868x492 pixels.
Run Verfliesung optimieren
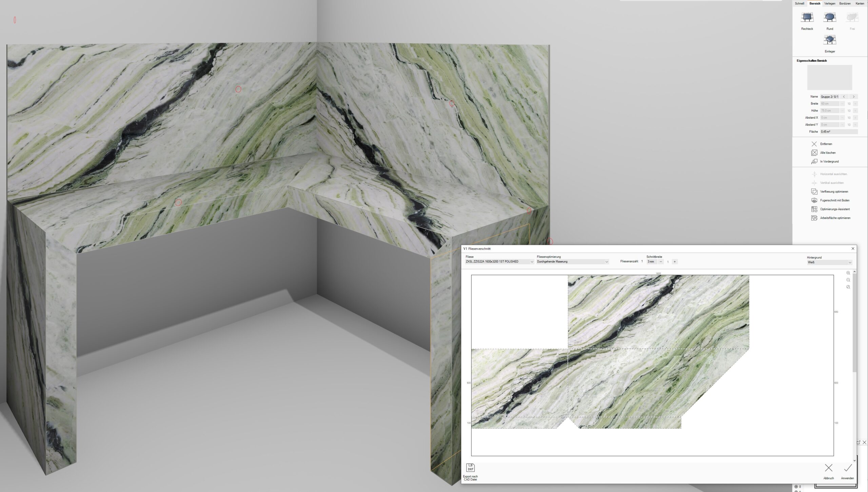[x=814, y=192]
